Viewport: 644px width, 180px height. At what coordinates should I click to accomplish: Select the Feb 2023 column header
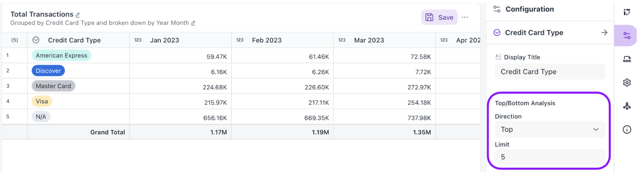point(282,40)
